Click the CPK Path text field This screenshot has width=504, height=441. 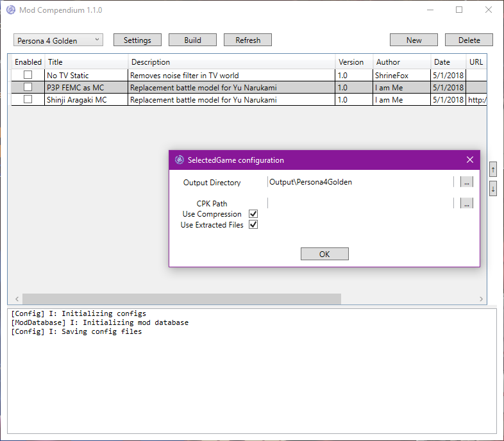point(360,203)
